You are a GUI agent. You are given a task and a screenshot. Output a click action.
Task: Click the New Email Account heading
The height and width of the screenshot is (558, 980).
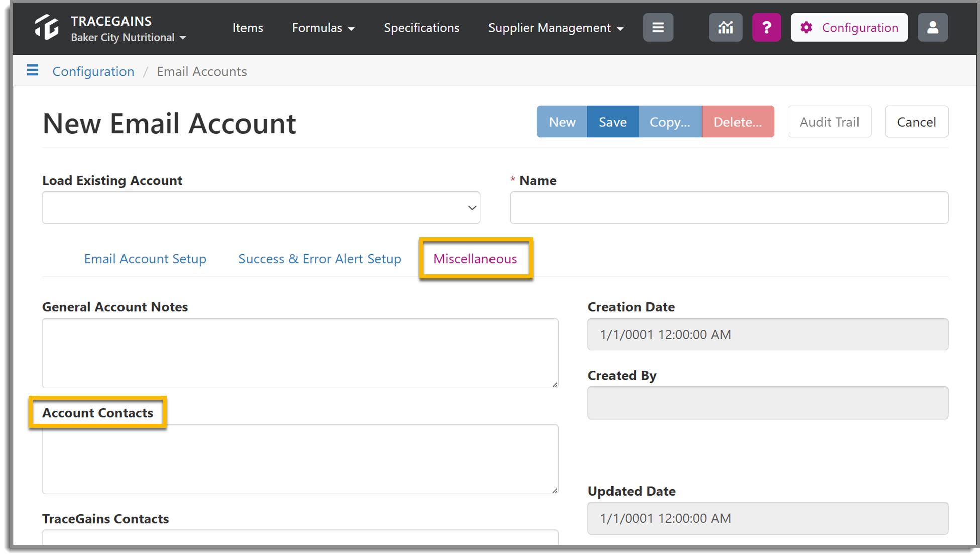point(169,123)
